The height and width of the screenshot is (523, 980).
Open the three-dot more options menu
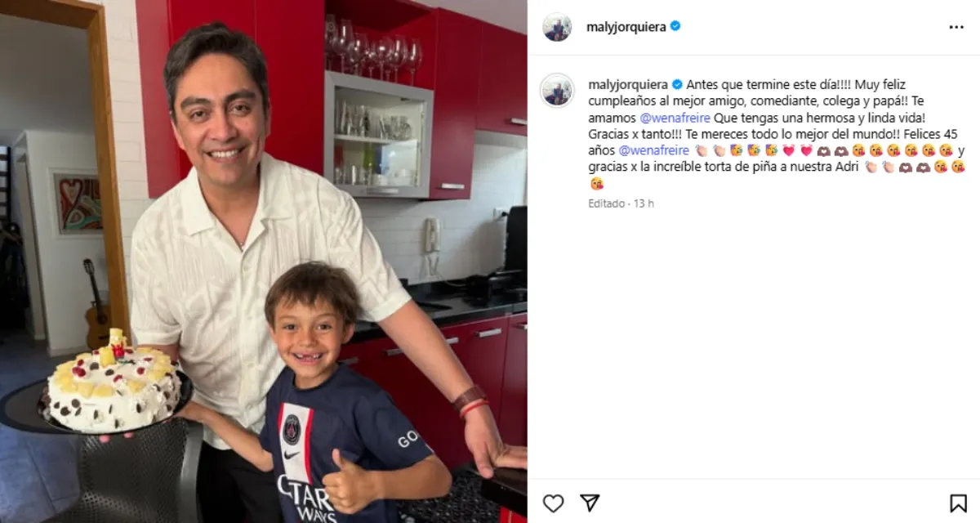click(x=956, y=27)
